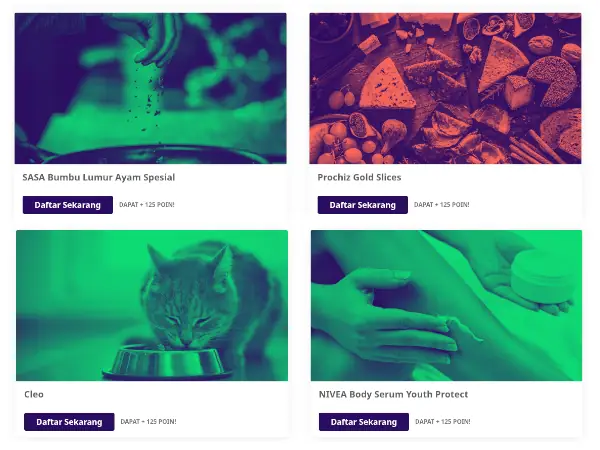Click Daftar Sekarang for NIVEA Body Serum

(x=364, y=422)
